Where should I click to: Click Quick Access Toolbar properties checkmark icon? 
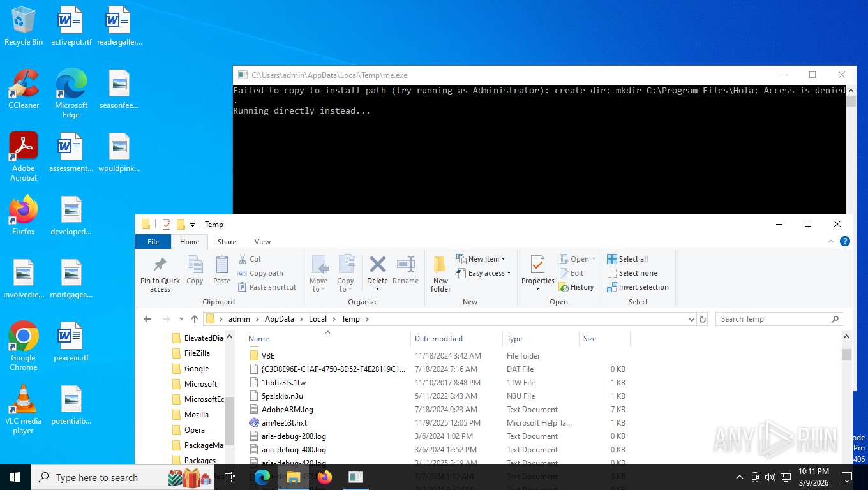[x=167, y=225]
